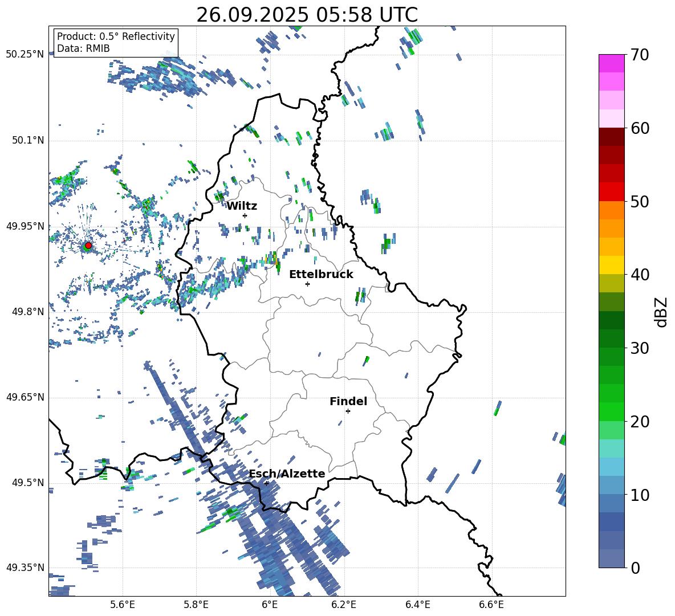Click the Wiltz city label
675x616 pixels.
pos(242,206)
